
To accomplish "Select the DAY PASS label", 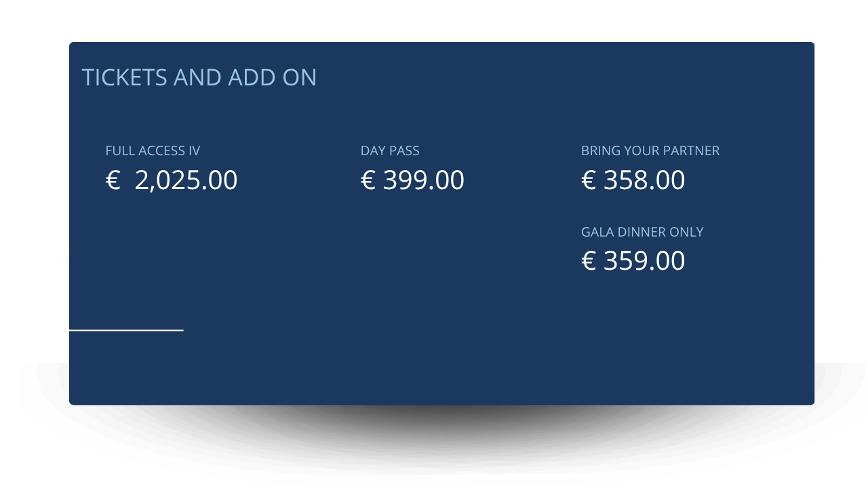I will coord(390,150).
